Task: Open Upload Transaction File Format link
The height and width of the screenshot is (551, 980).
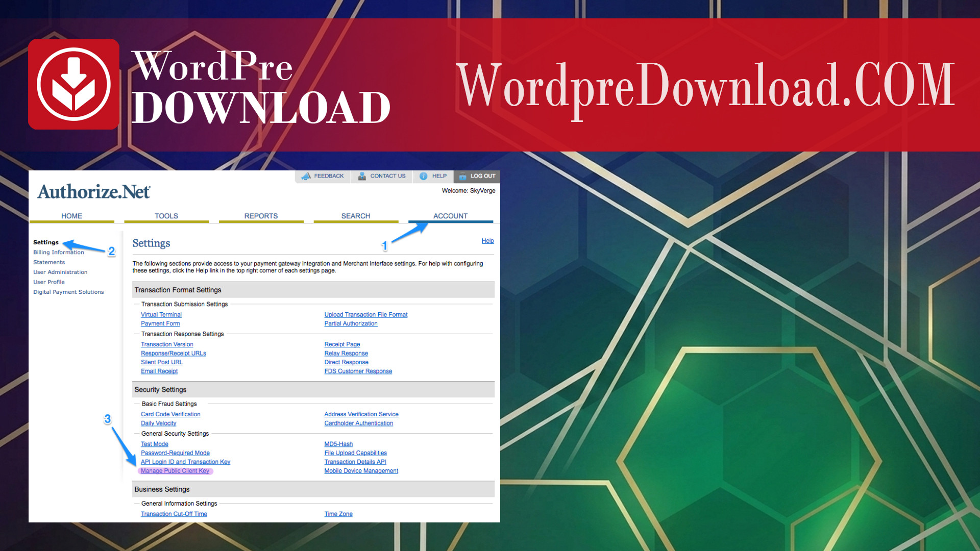Action: pyautogui.click(x=366, y=315)
